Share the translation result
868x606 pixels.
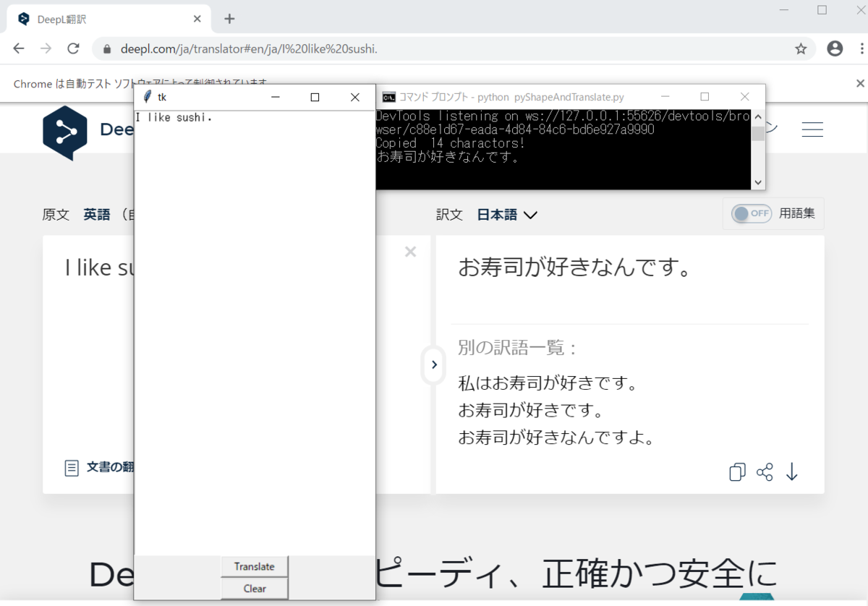tap(765, 471)
